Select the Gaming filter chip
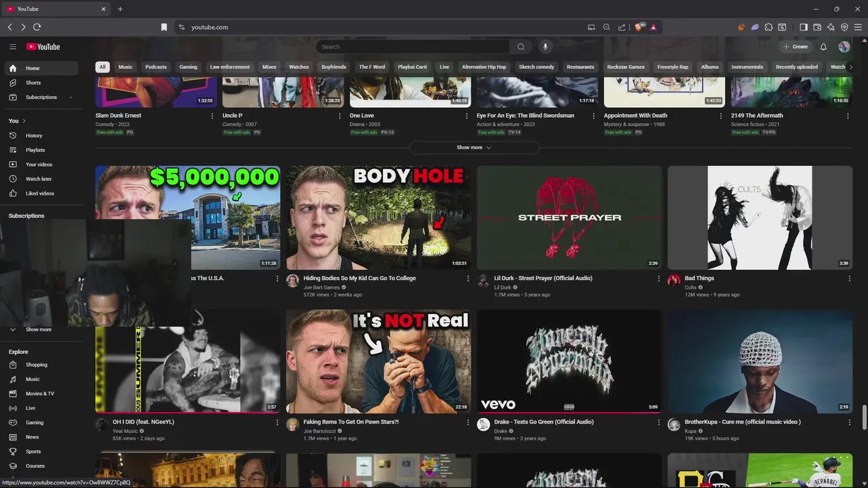Viewport: 868px width, 488px height. 189,67
